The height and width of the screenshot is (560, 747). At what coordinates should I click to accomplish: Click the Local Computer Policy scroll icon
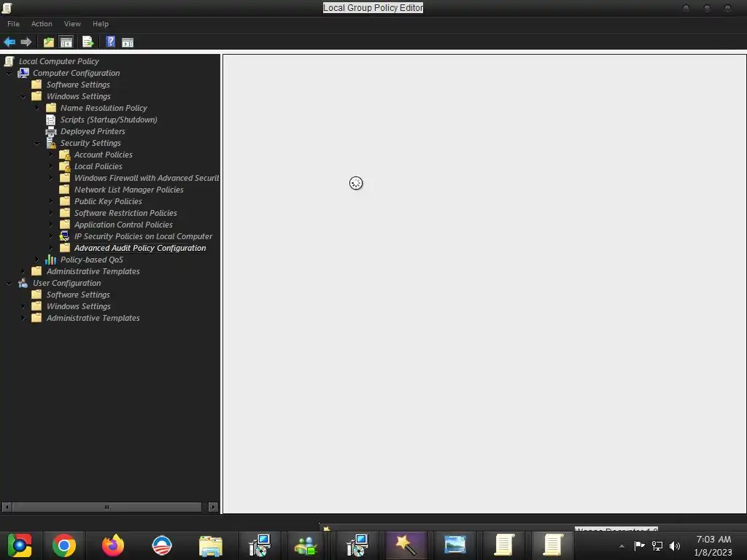pyautogui.click(x=9, y=61)
